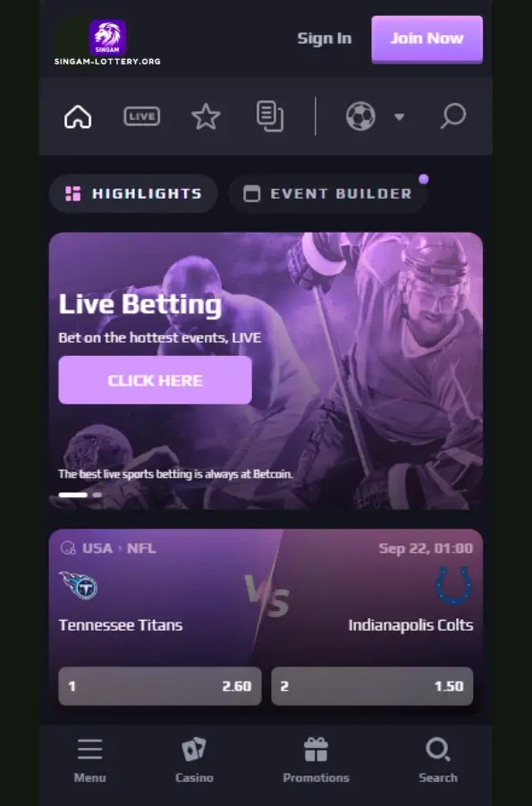The width and height of the screenshot is (532, 806).
Task: Open the Casino cards icon
Action: coord(194,750)
